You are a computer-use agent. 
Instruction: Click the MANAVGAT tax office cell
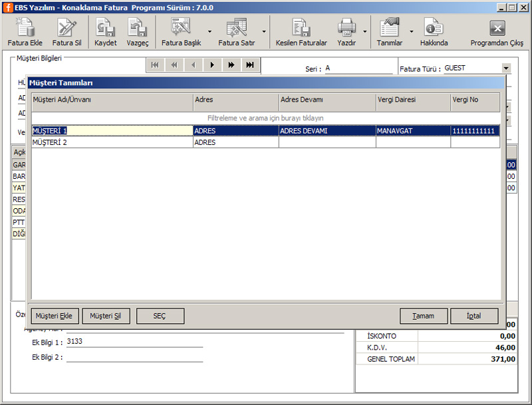[414, 131]
